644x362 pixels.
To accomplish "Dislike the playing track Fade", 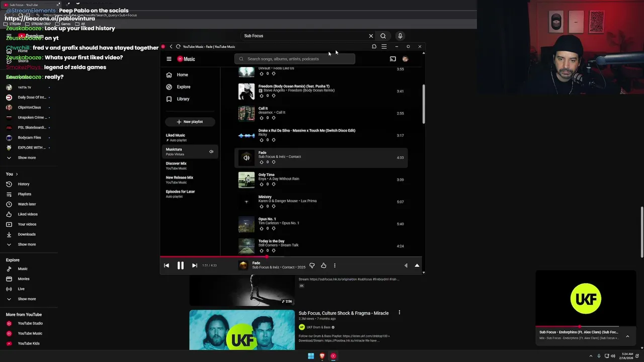I will pyautogui.click(x=312, y=265).
